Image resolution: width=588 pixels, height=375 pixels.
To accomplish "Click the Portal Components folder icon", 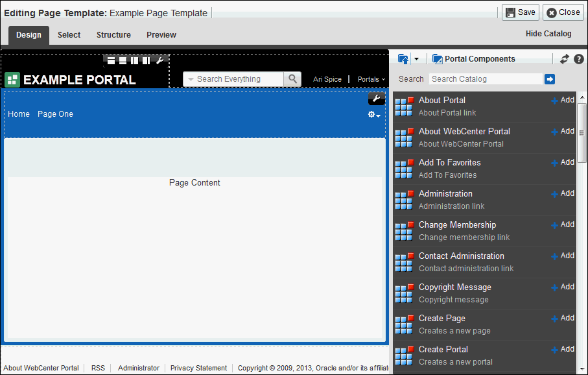I will pos(437,59).
